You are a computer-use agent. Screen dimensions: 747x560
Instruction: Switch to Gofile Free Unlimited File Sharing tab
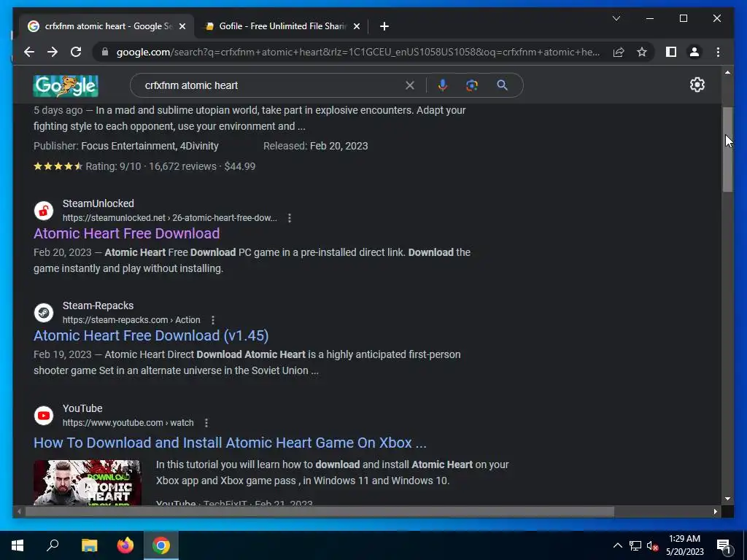(282, 26)
